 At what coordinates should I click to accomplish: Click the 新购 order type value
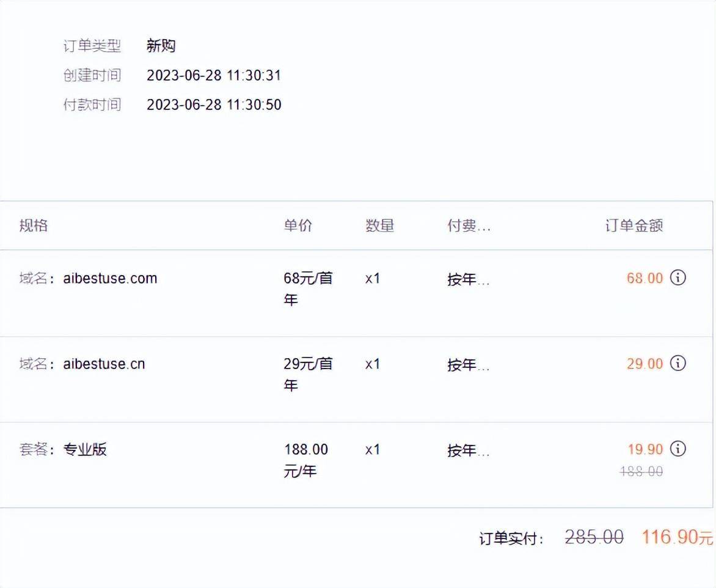161,46
